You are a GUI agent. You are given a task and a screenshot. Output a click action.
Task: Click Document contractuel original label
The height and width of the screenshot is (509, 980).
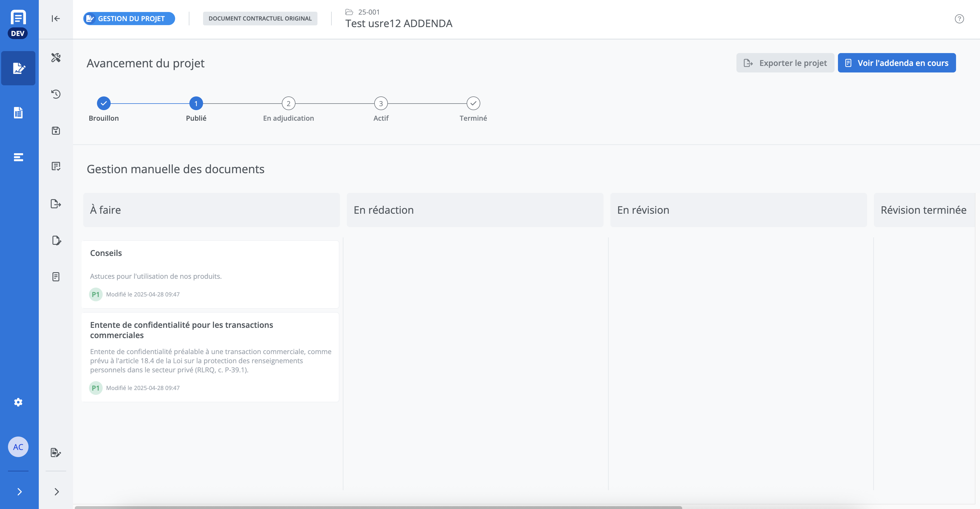[260, 19]
